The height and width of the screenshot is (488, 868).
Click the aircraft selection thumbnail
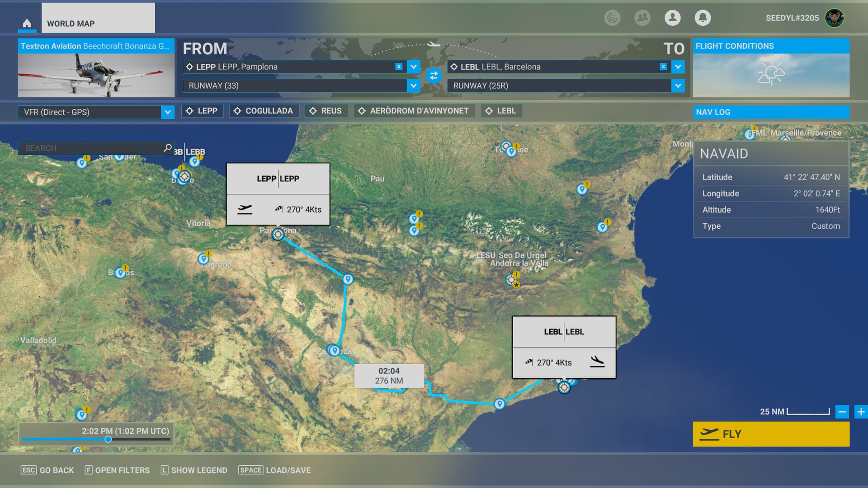point(96,75)
